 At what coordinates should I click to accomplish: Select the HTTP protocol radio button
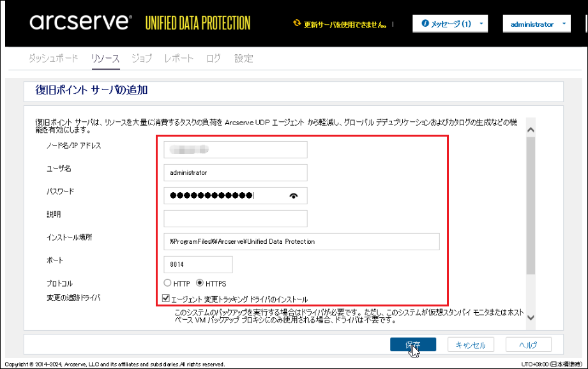tap(167, 283)
